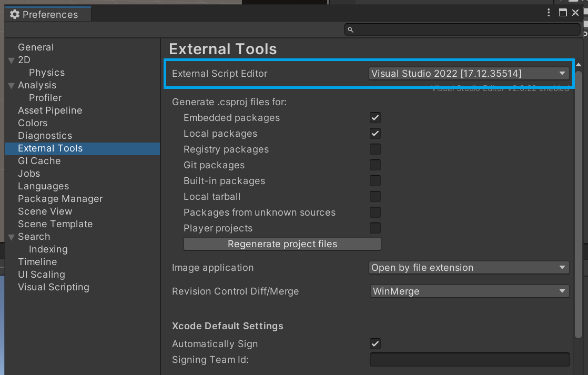
Task: Enable Packages from unknown sources checkbox
Action: pos(375,212)
